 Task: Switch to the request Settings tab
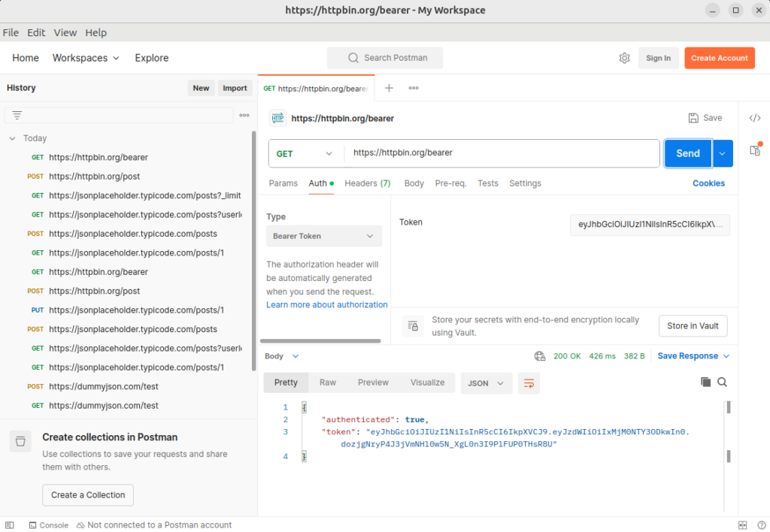[525, 183]
